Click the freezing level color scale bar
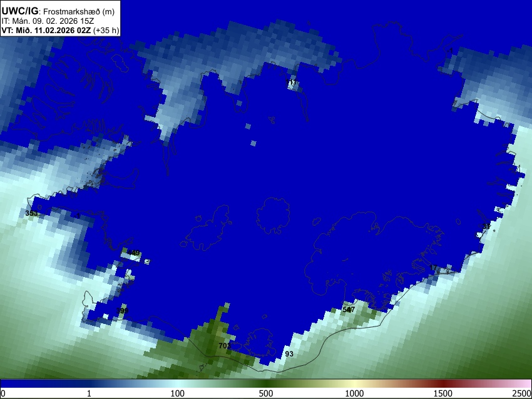Viewport: 532px width, 399px height. (x=266, y=383)
